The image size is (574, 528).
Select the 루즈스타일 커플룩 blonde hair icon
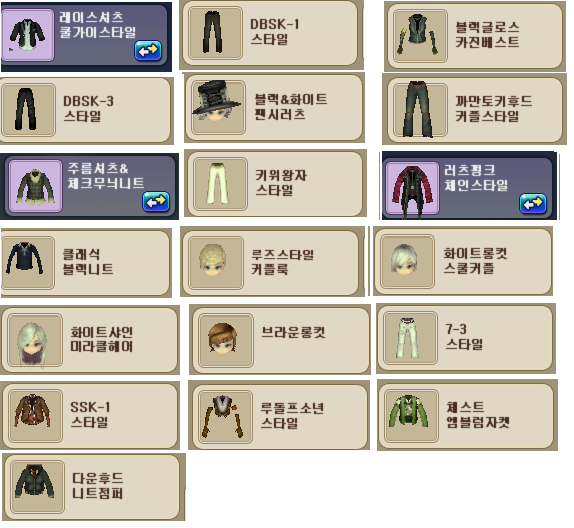[x=216, y=263]
